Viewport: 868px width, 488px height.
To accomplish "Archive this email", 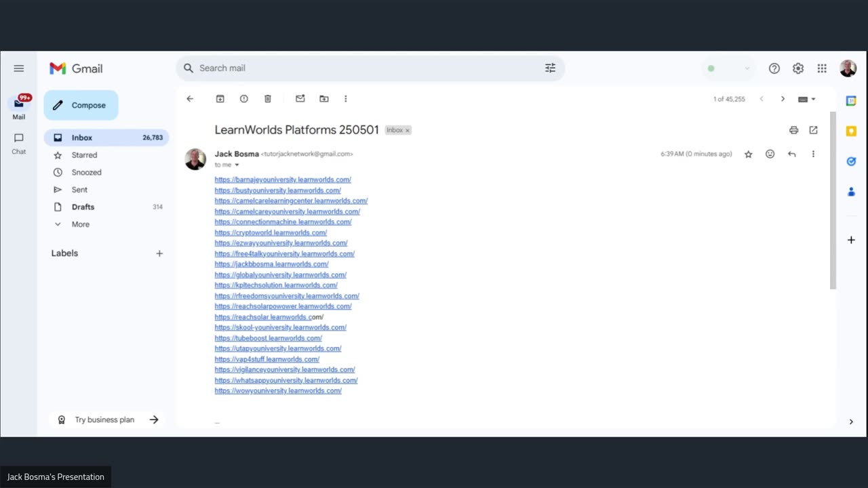I will pos(220,99).
